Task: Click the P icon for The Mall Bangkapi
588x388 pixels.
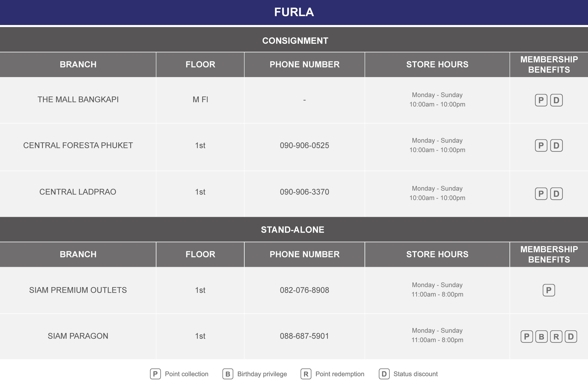Action: tap(541, 100)
